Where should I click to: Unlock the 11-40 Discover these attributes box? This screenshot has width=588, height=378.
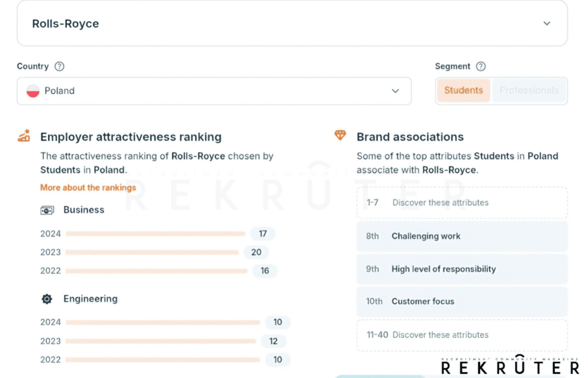pos(462,335)
